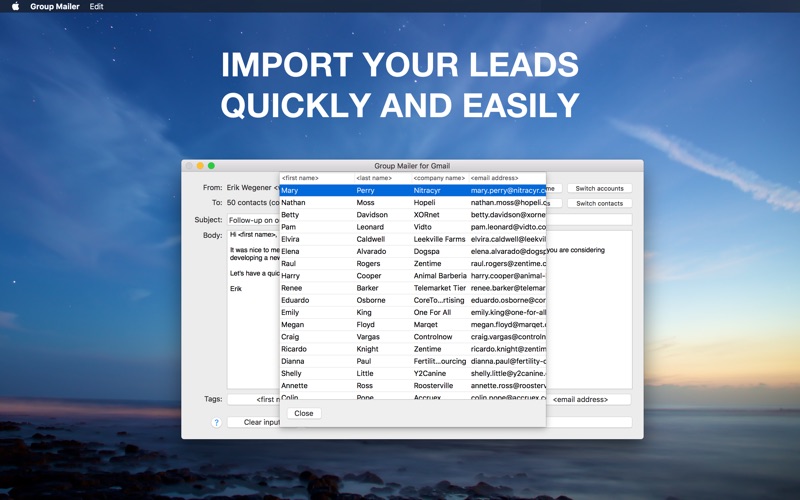The width and height of the screenshot is (800, 500).
Task: Click last name Osborne
Action: pyautogui.click(x=371, y=301)
